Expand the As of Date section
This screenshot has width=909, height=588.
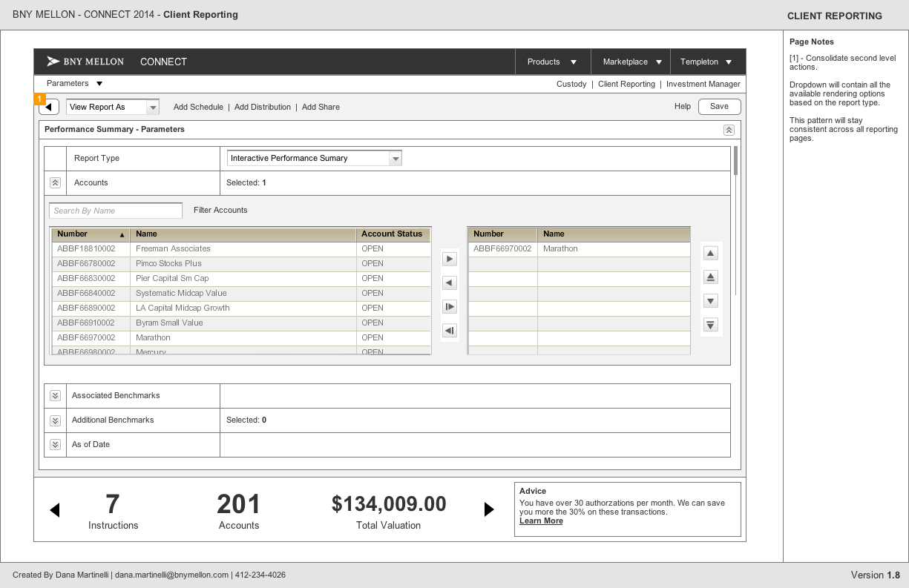pos(55,445)
